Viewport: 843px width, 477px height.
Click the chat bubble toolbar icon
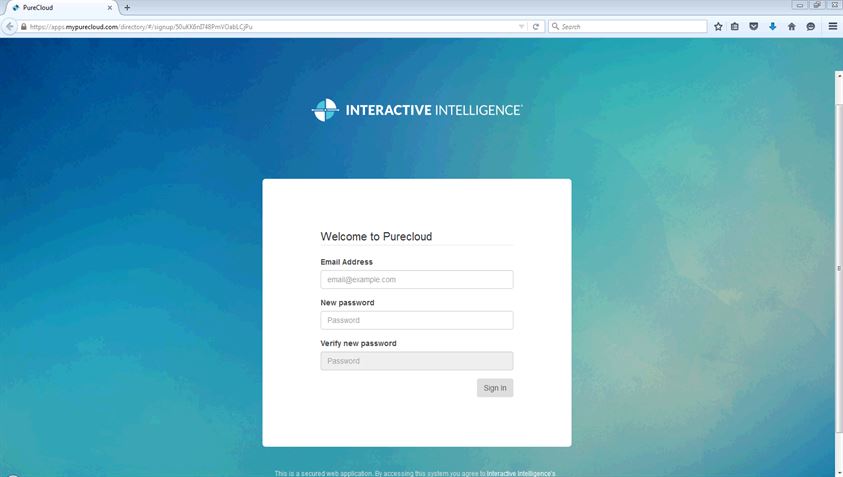coord(810,27)
